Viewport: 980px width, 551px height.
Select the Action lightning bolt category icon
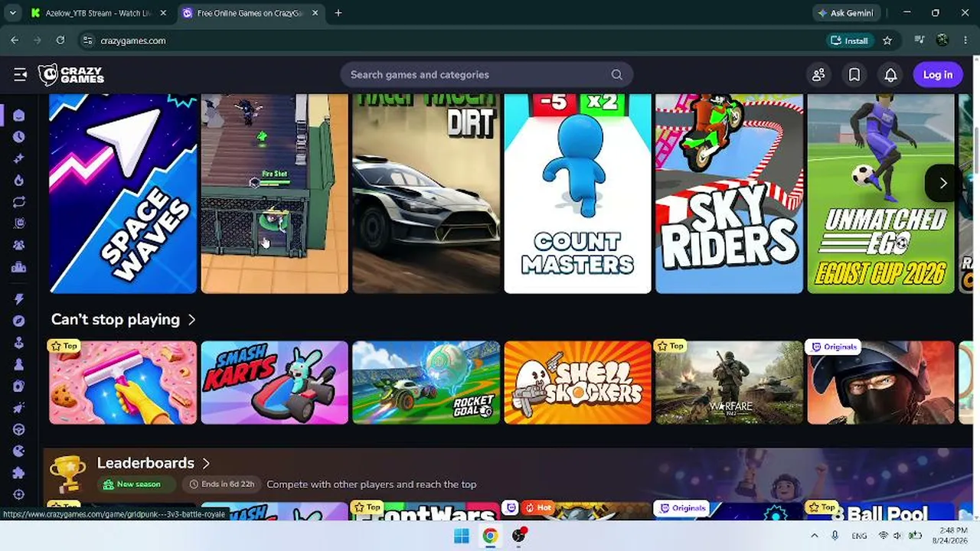point(19,299)
